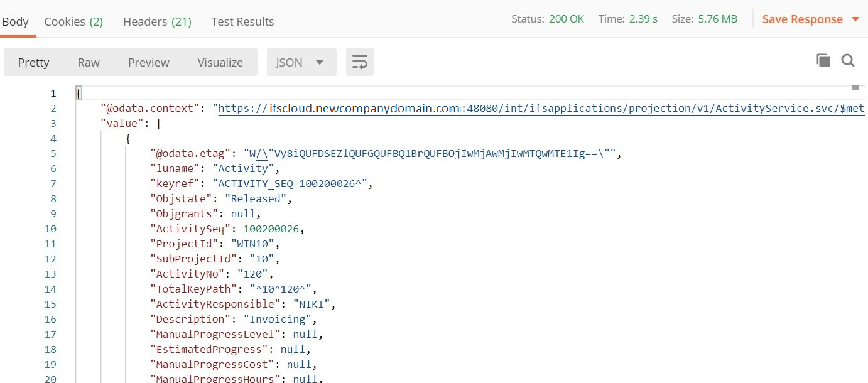Click the 200 OK status indicator
This screenshot has height=383, width=868.
(x=566, y=19)
